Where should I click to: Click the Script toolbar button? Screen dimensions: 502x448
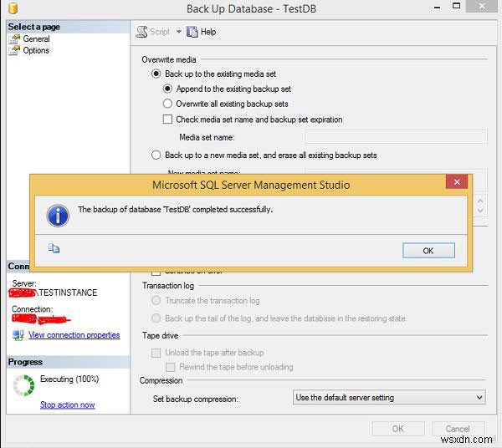pos(153,32)
